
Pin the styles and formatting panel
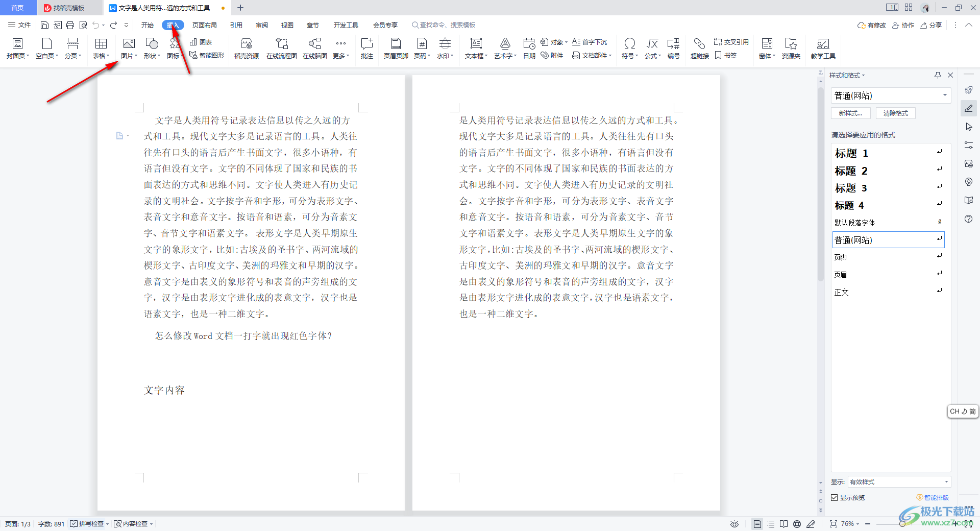(x=938, y=75)
